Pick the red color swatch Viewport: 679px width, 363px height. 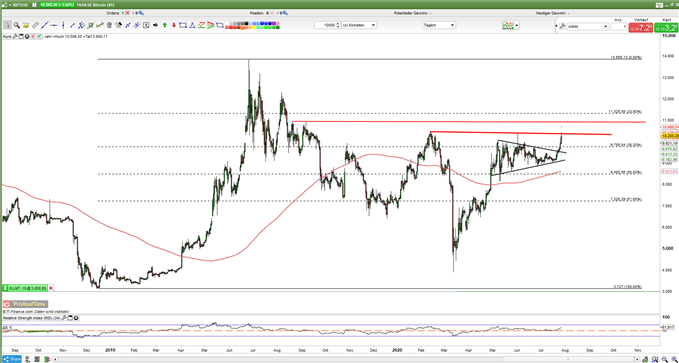[231, 27]
